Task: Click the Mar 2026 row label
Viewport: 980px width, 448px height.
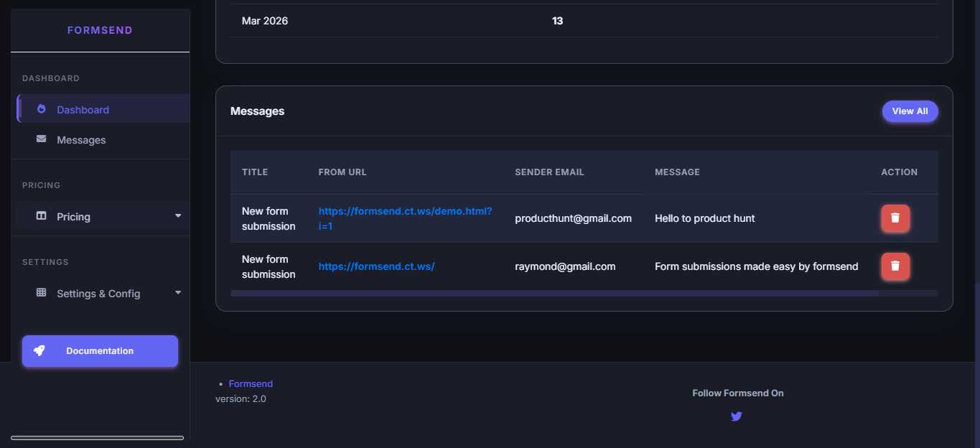Action: click(265, 21)
